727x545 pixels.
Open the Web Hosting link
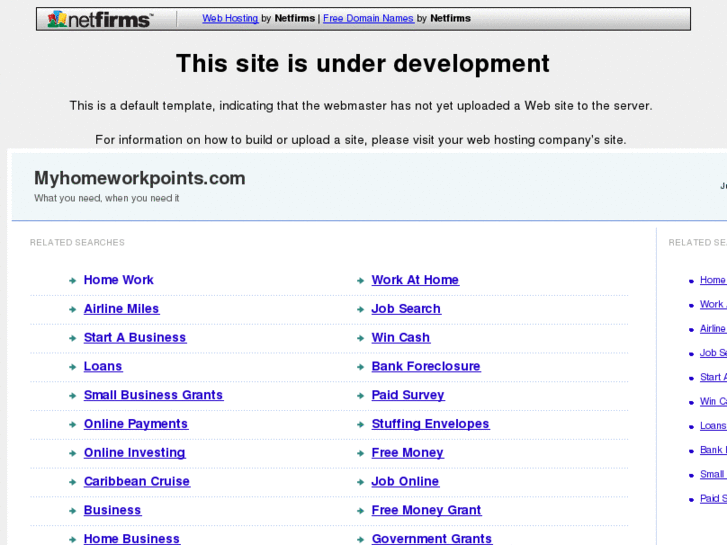(230, 18)
